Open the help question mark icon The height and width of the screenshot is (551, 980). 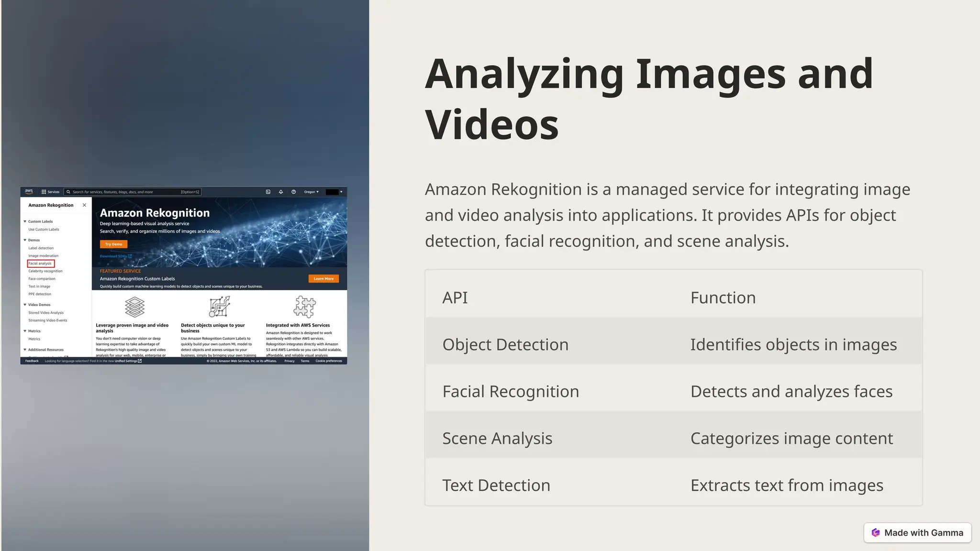(x=293, y=192)
